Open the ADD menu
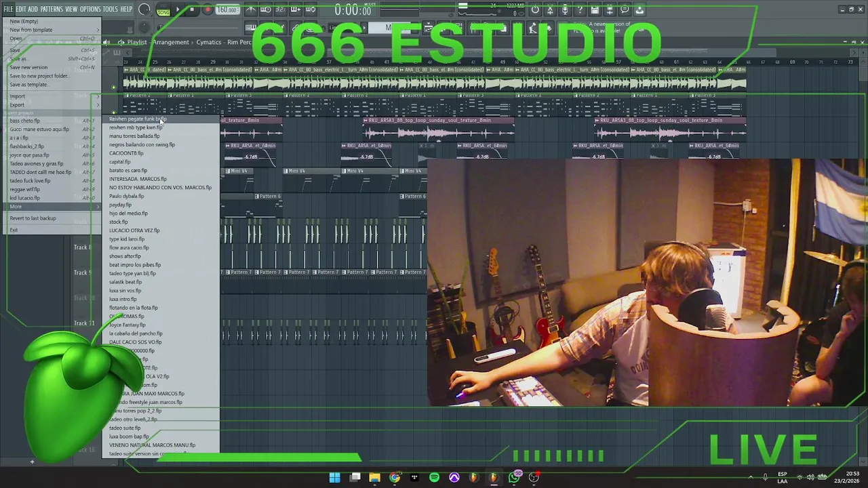Screen dimensions: 868x488 (x=33, y=9)
